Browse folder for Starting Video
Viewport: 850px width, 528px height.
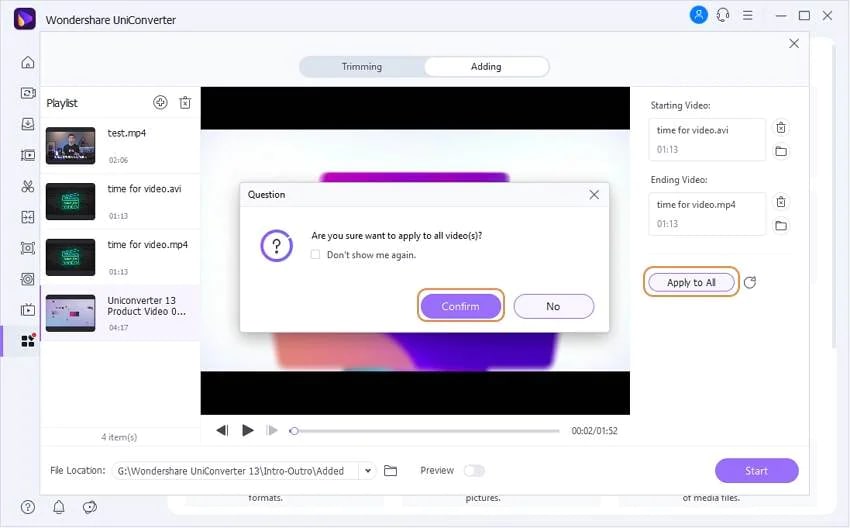click(781, 151)
